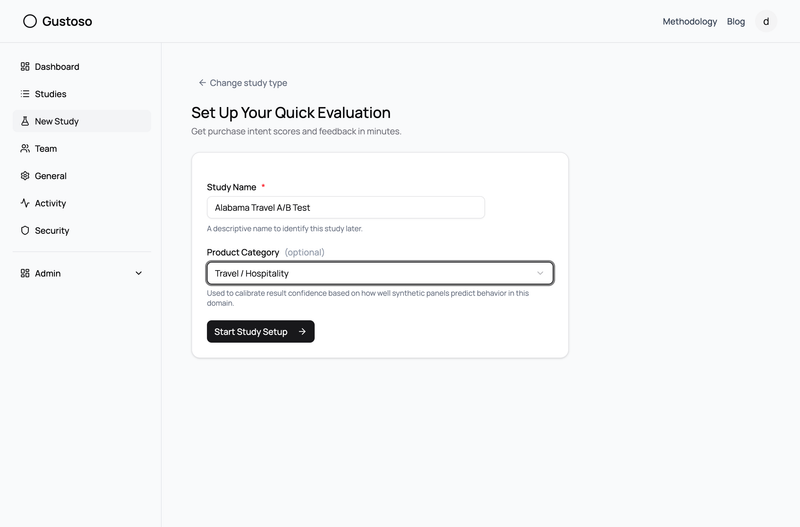Expand the Admin section chevron

[x=139, y=273]
